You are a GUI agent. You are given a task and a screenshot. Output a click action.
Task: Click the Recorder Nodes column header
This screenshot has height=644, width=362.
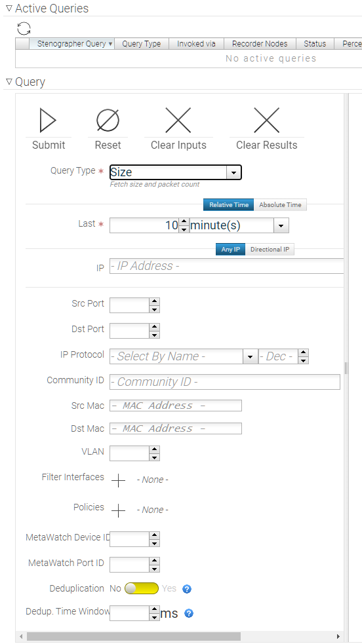coord(259,43)
